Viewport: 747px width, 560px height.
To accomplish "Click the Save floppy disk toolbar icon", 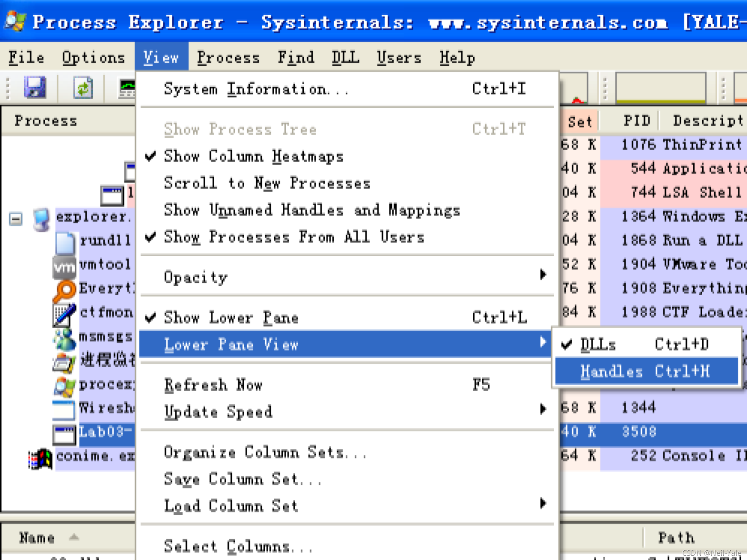I will (35, 87).
